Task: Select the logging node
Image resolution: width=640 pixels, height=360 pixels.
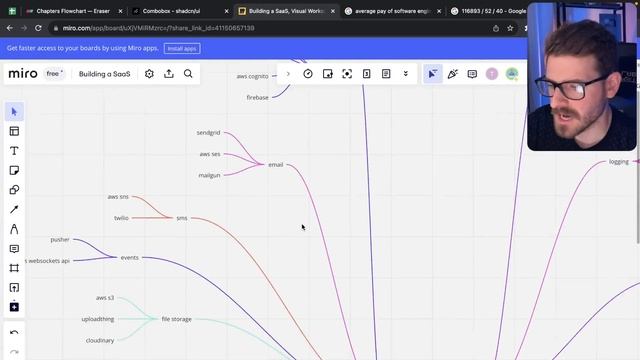Action: [619, 162]
